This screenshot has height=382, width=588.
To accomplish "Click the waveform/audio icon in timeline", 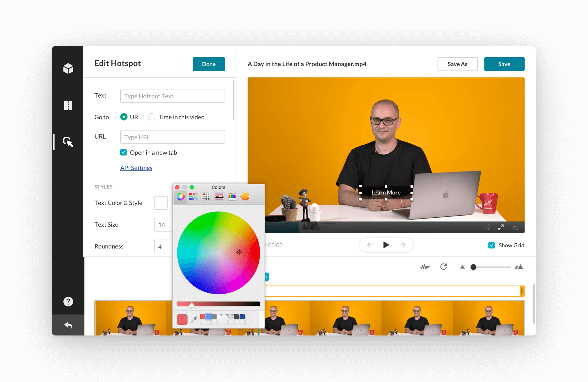I will coord(424,267).
